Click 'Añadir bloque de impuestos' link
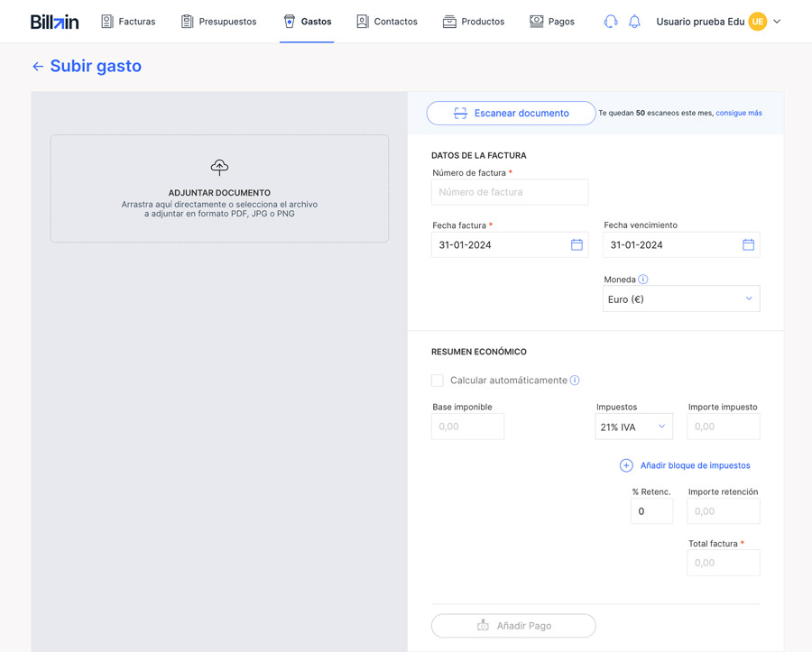 (x=695, y=465)
